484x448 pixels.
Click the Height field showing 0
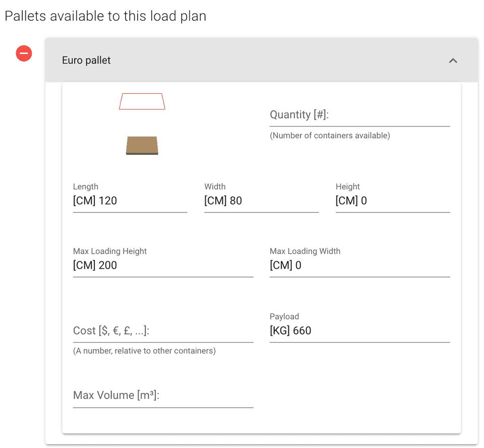(x=392, y=201)
